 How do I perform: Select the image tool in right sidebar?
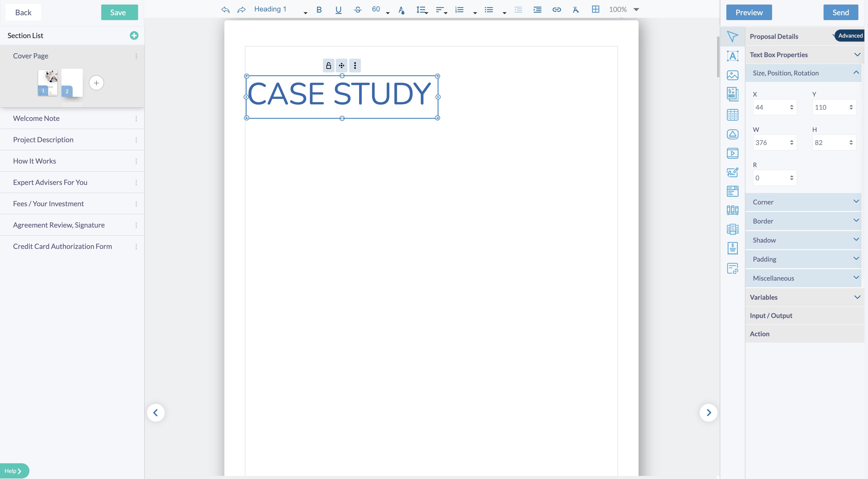732,75
